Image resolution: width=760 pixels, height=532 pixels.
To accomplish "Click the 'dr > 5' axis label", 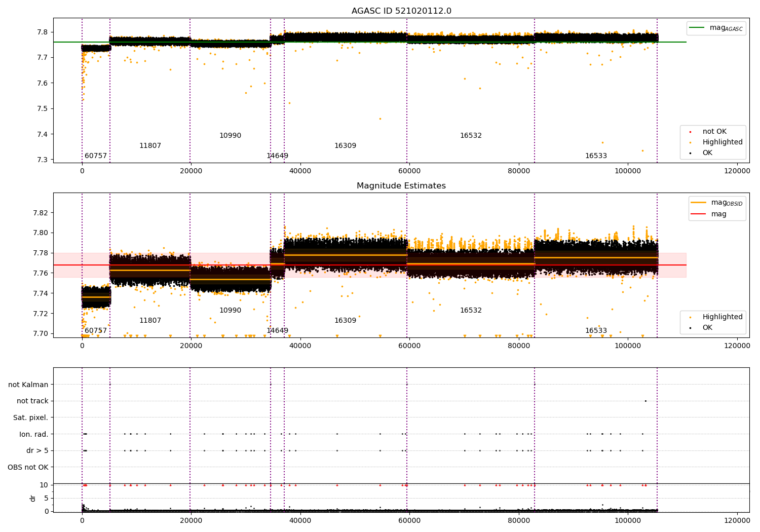I will pos(37,450).
